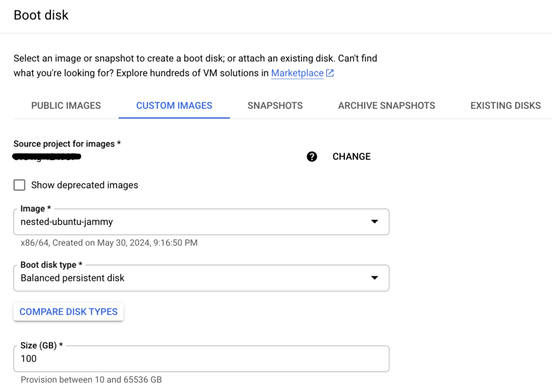Click the external link icon beside Marketplace

330,73
